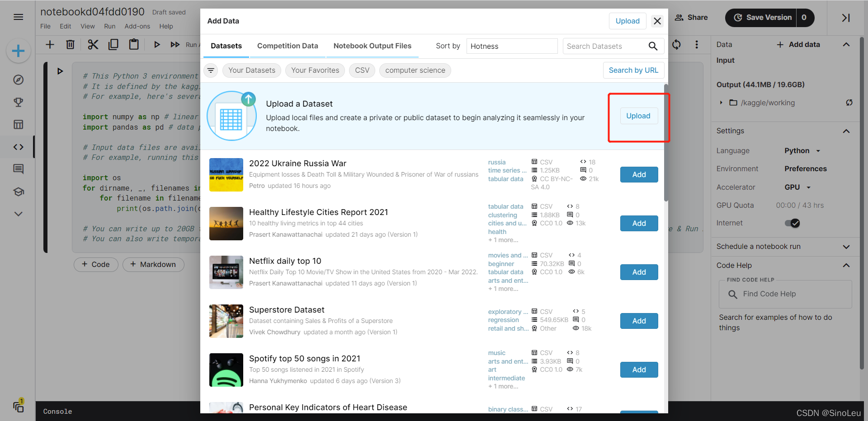868x421 pixels.
Task: Click Upload in the dialog header
Action: tap(627, 21)
